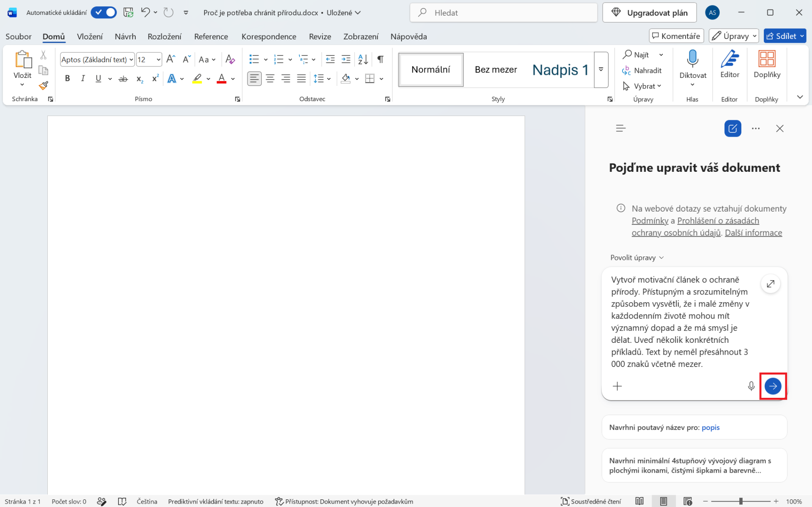Open the Podmínky link

tap(650, 220)
